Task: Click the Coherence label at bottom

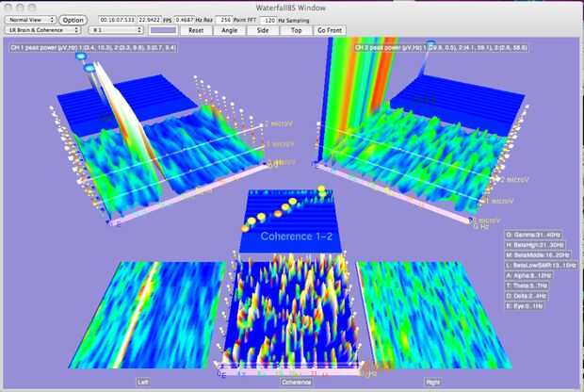Action: (x=296, y=382)
